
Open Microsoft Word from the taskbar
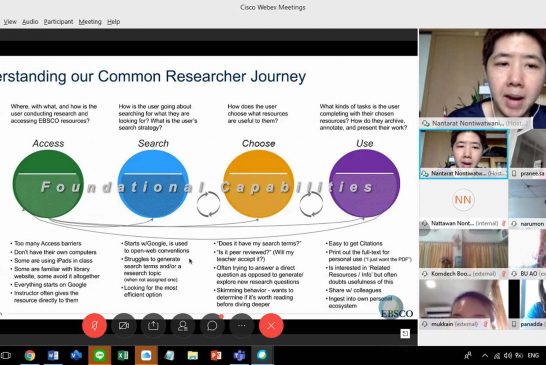[53, 355]
